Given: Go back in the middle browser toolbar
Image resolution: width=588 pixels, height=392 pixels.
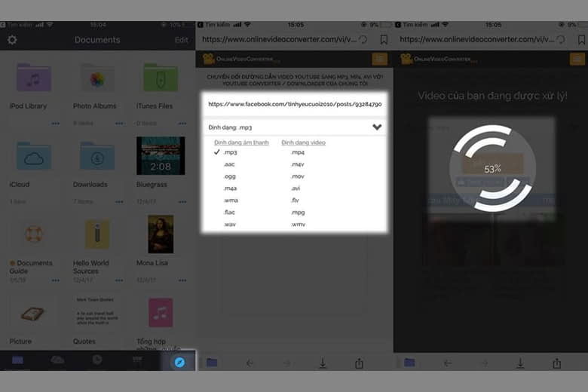Looking at the screenshot, I should point(250,363).
